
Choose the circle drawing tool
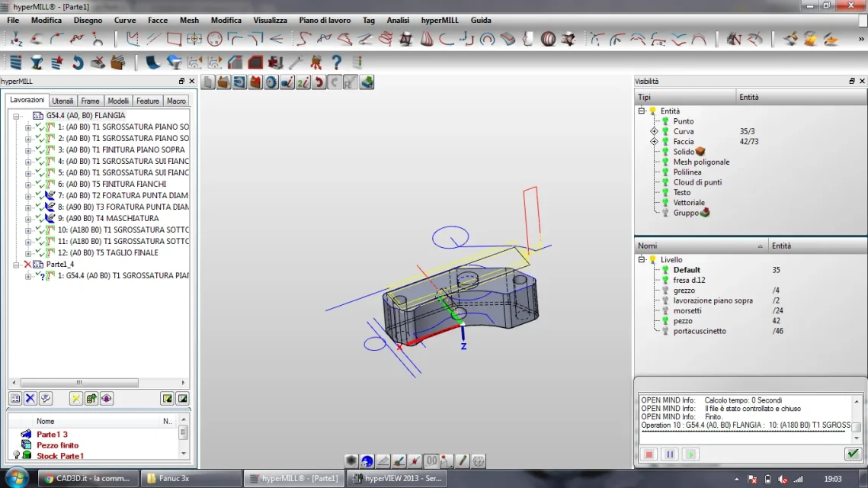(215, 40)
